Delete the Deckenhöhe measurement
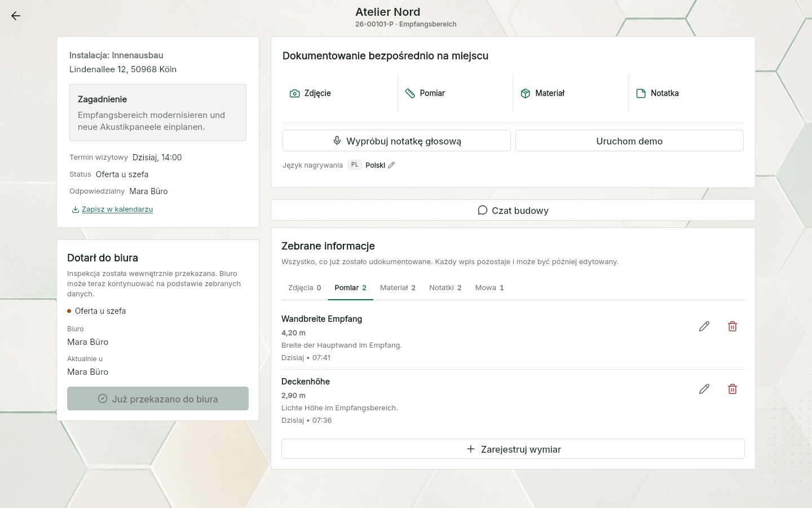Viewport: 812px width, 508px height. click(732, 389)
